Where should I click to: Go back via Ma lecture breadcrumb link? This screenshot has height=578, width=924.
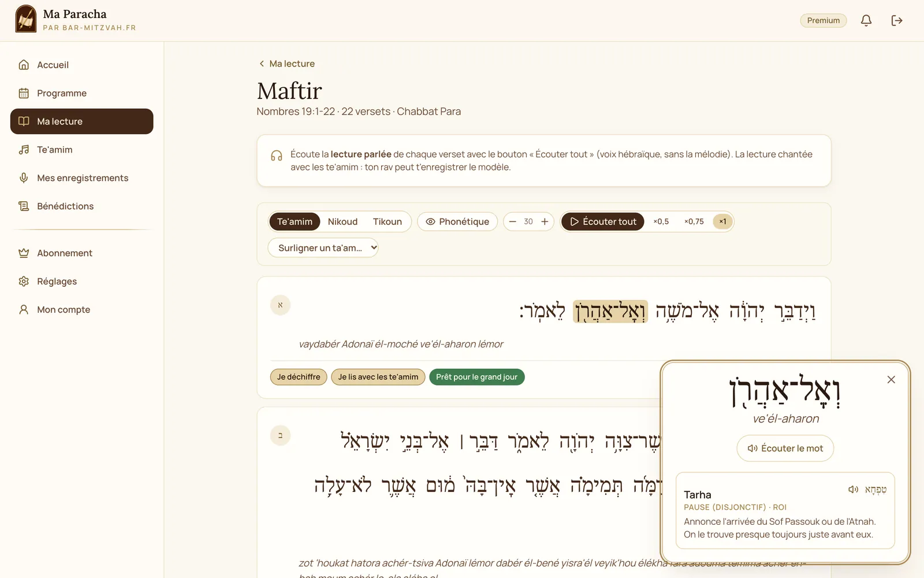point(286,64)
